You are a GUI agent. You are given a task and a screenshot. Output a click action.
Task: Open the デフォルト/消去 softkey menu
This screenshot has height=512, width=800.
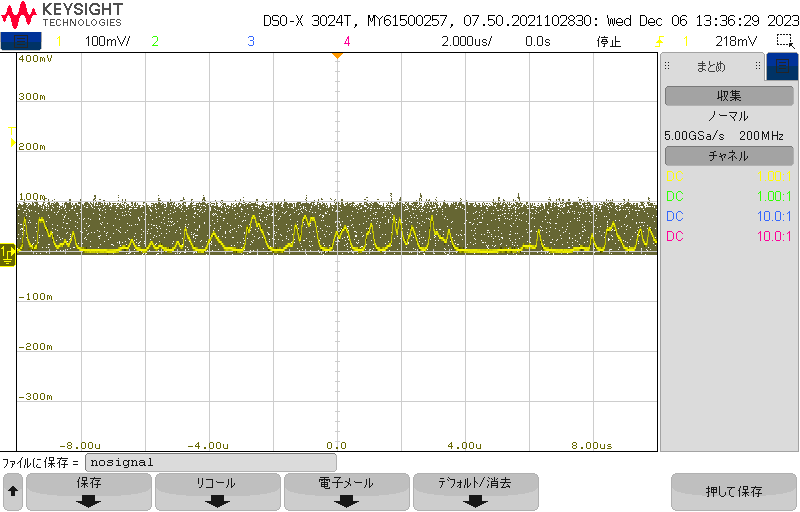(476, 492)
